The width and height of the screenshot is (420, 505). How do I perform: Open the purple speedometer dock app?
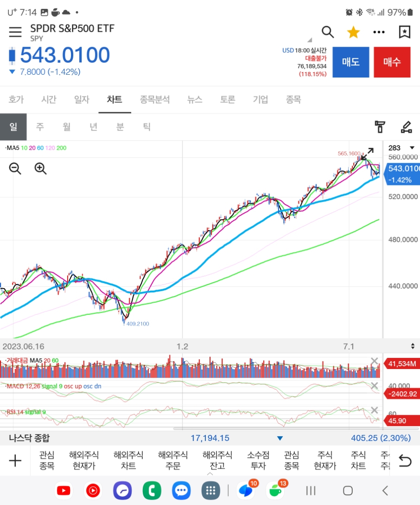pyautogui.click(x=122, y=491)
